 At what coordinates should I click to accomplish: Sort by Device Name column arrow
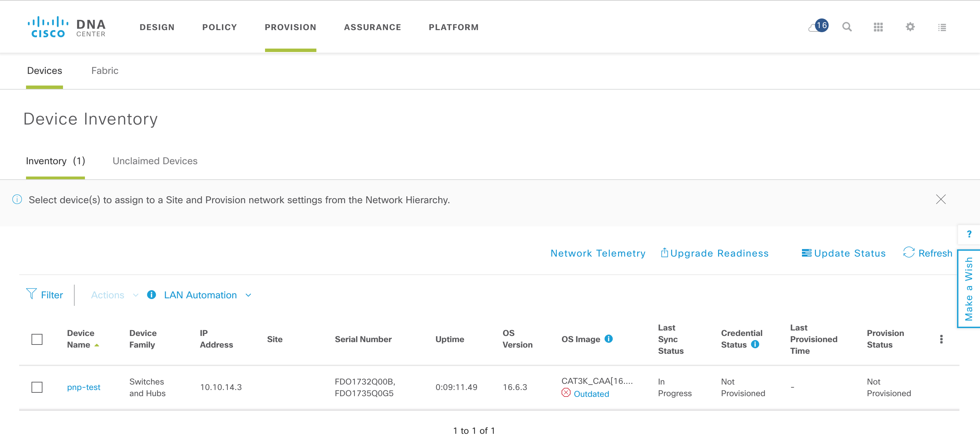click(x=97, y=345)
